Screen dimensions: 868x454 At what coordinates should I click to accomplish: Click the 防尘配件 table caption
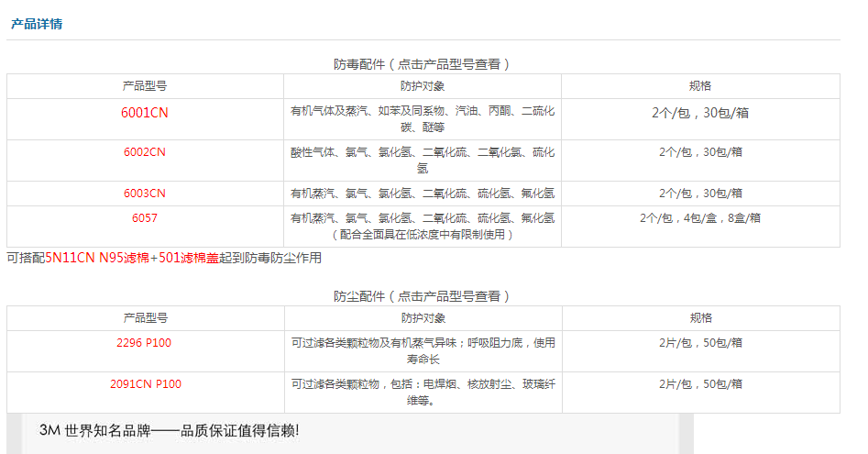pos(422,297)
